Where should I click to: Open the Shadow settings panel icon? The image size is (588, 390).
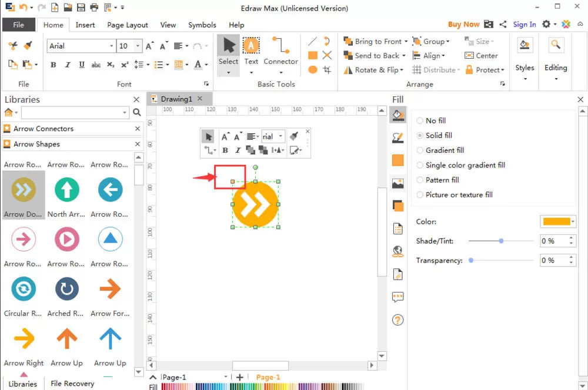coord(397,206)
